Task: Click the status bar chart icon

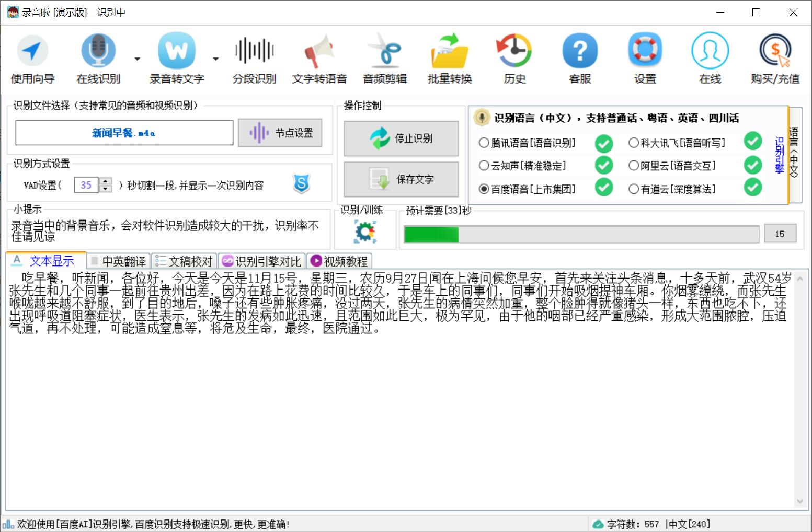Action: click(x=8, y=524)
